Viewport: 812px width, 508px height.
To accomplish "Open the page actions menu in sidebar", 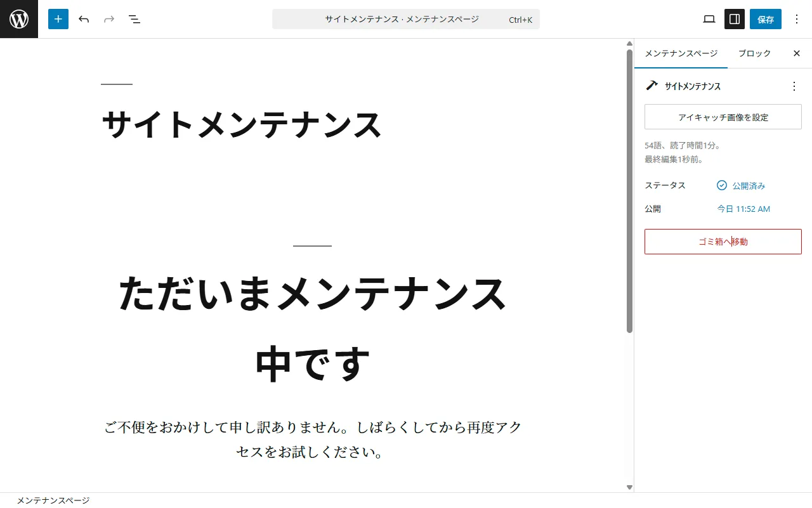I will click(794, 86).
